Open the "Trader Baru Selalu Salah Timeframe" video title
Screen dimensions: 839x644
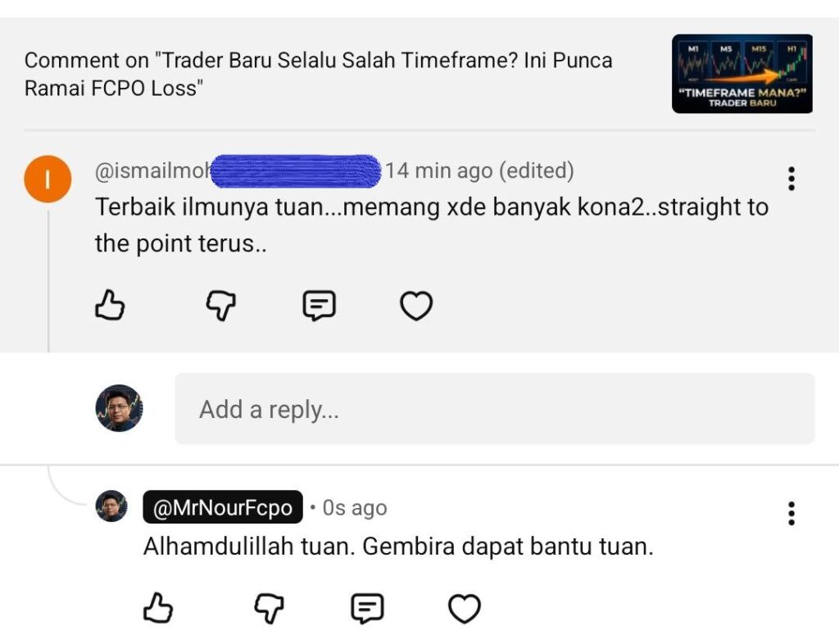point(318,74)
